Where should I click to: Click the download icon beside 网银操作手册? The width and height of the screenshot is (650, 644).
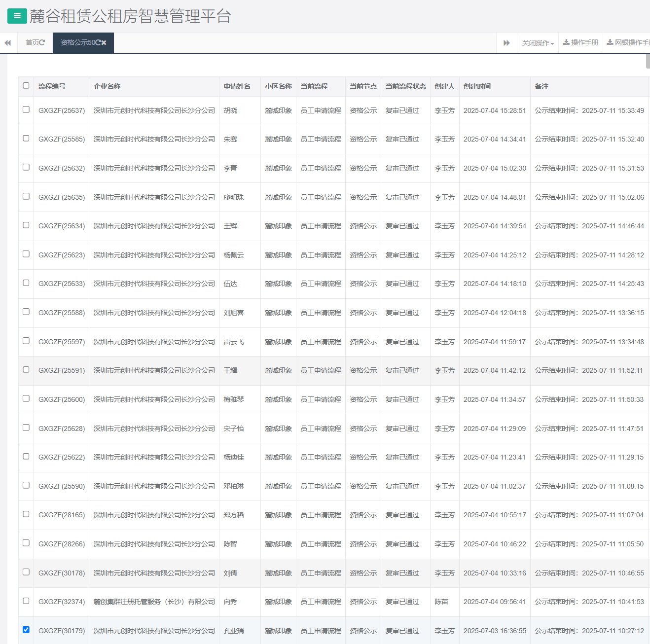[610, 42]
